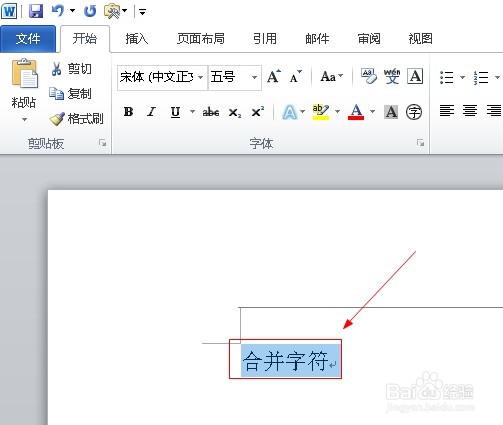503x425 pixels.
Task: Cut selection with 剪切
Action: coord(71,69)
